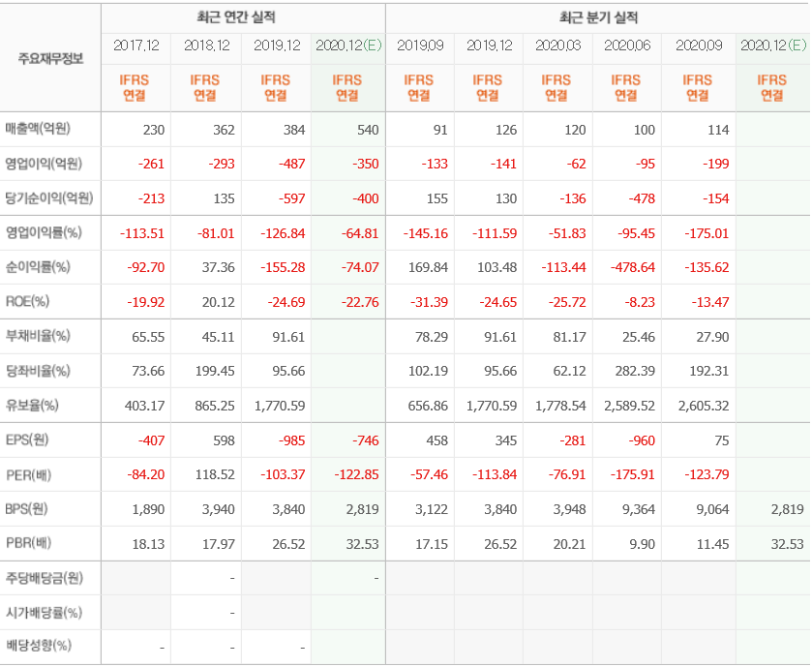
Task: Click PBR value 9.90
Action: click(642, 544)
